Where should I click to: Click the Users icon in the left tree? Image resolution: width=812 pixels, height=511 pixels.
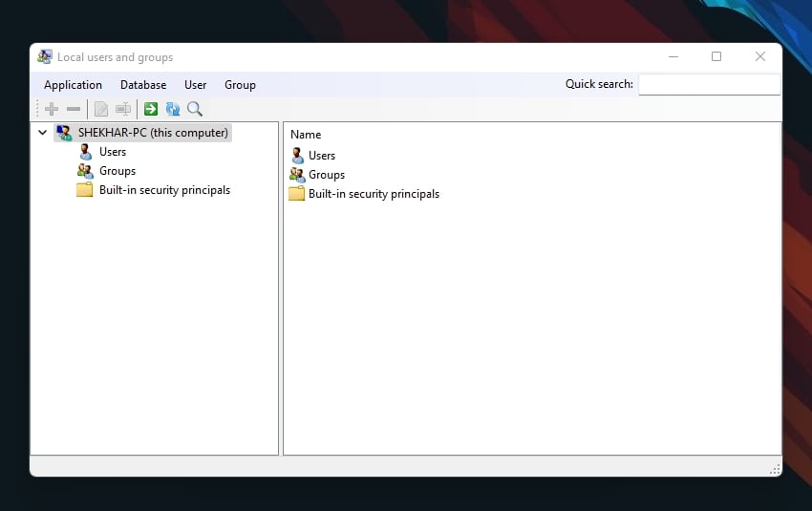85,152
